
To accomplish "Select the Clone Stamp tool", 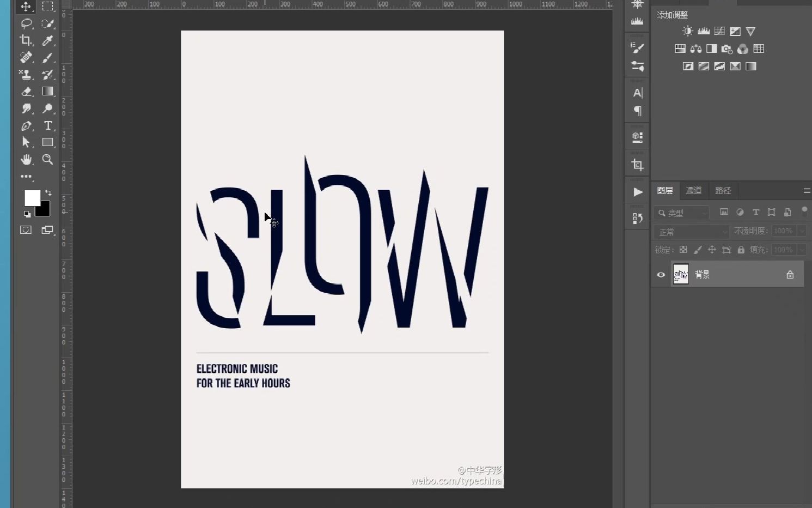I will click(26, 74).
